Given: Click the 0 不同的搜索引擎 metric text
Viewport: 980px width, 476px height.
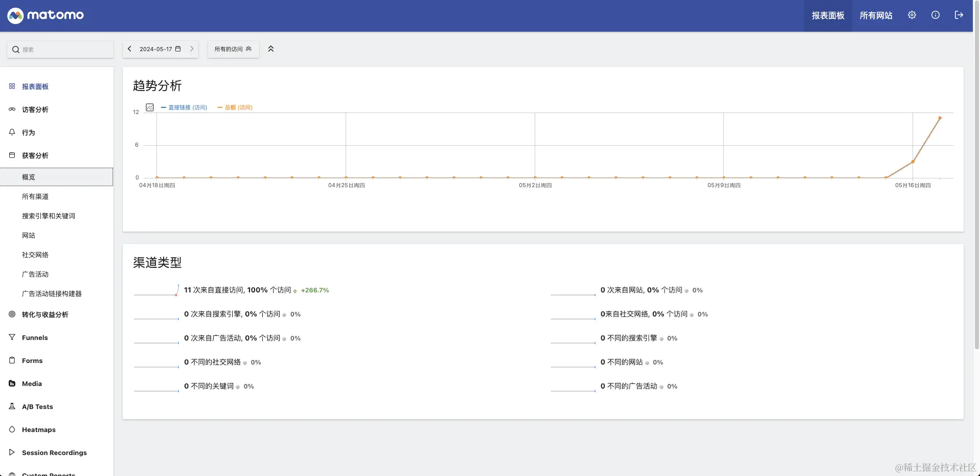Looking at the screenshot, I should [629, 338].
